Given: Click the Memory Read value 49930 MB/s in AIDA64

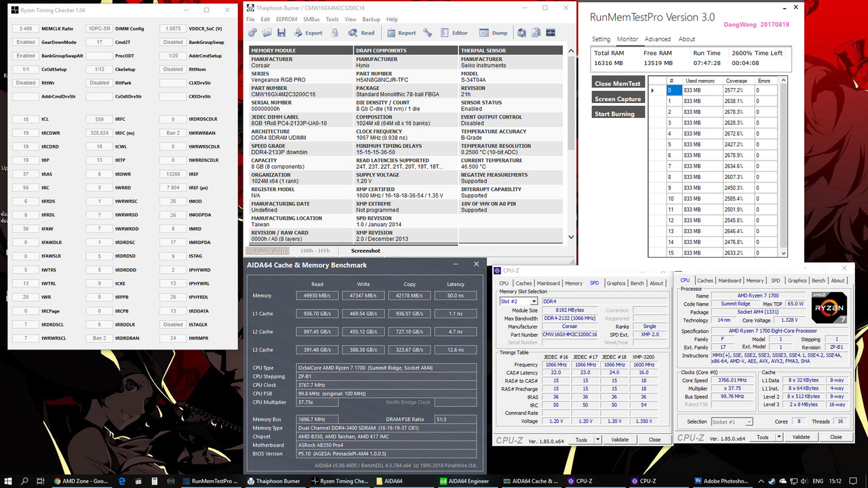Looking at the screenshot, I should tap(317, 296).
